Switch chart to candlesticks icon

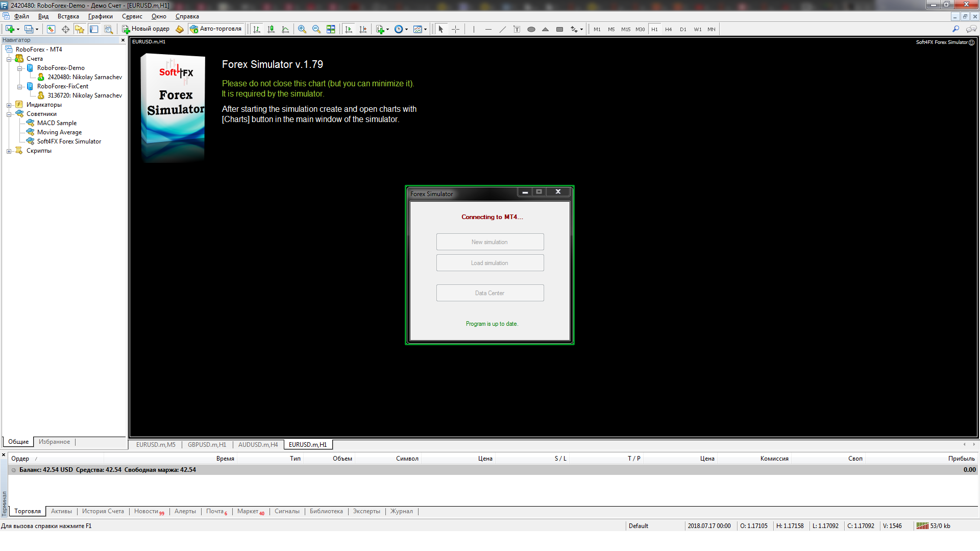pyautogui.click(x=271, y=29)
